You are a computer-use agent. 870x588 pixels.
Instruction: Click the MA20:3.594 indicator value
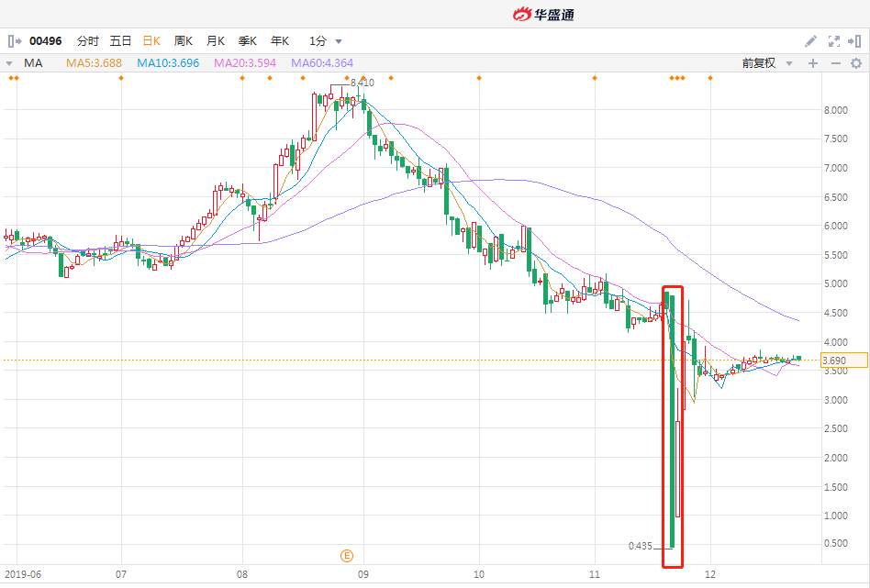click(x=245, y=63)
